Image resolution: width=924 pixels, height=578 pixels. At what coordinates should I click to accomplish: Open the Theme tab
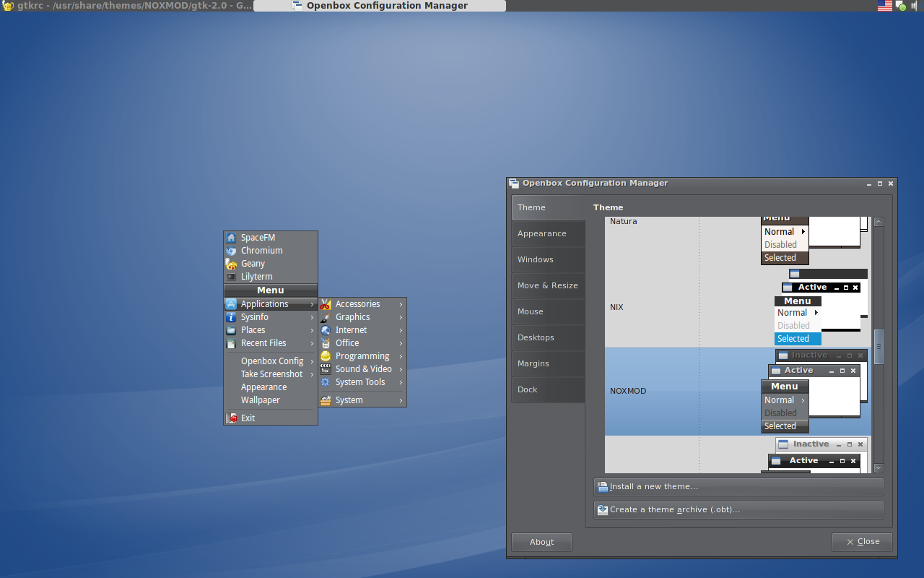[548, 207]
